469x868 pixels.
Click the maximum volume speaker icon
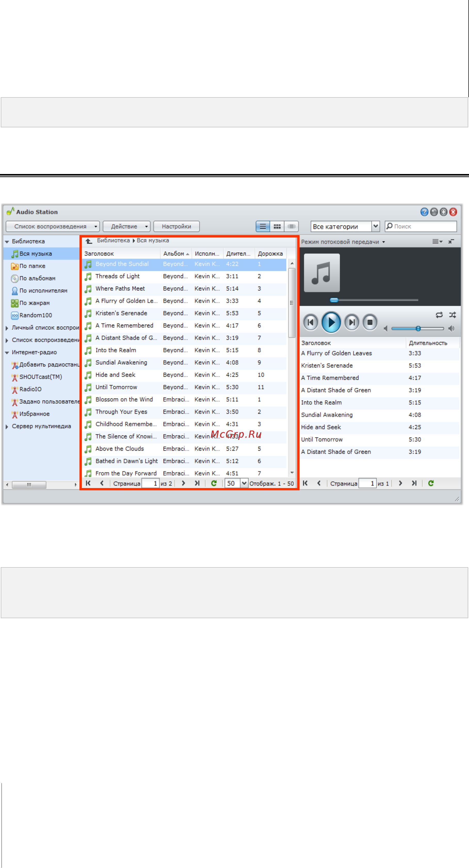(x=451, y=328)
